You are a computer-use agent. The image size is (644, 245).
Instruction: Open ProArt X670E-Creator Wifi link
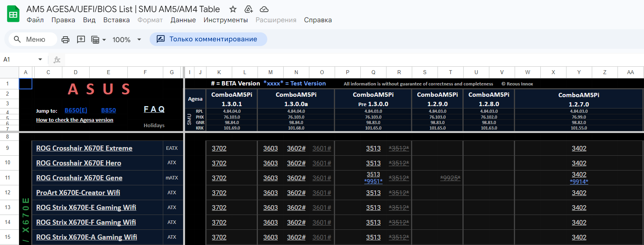(78, 193)
